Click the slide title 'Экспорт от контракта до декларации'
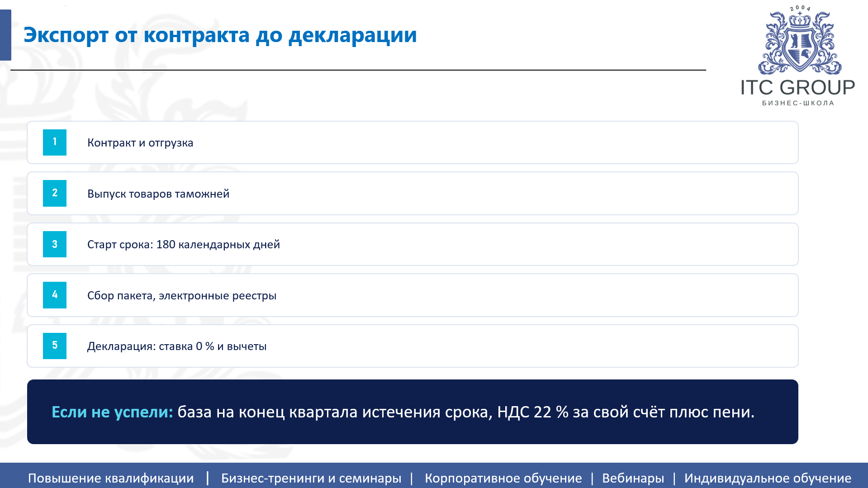The height and width of the screenshot is (488, 868). (220, 35)
